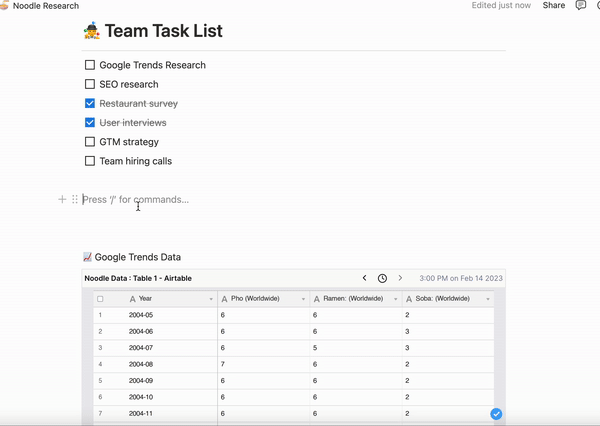
Task: Open the comments speech bubble icon
Action: click(580, 5)
